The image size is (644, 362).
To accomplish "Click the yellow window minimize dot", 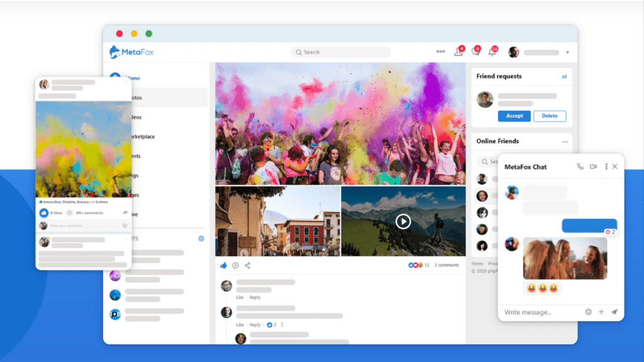I will (134, 34).
